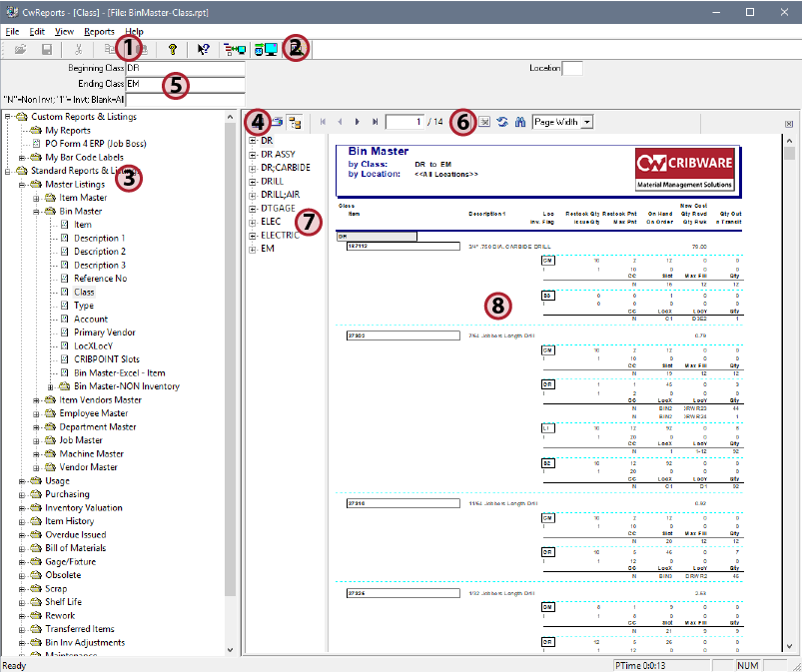
Task: Click the NUM indicator in the status bar
Action: tap(746, 664)
